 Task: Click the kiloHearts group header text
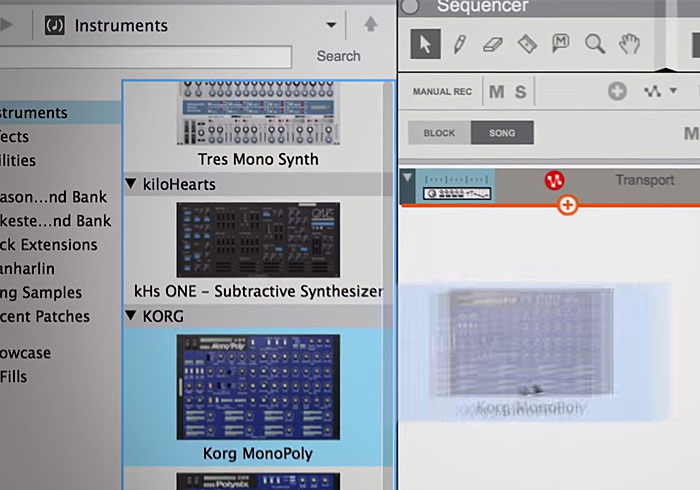(x=179, y=184)
